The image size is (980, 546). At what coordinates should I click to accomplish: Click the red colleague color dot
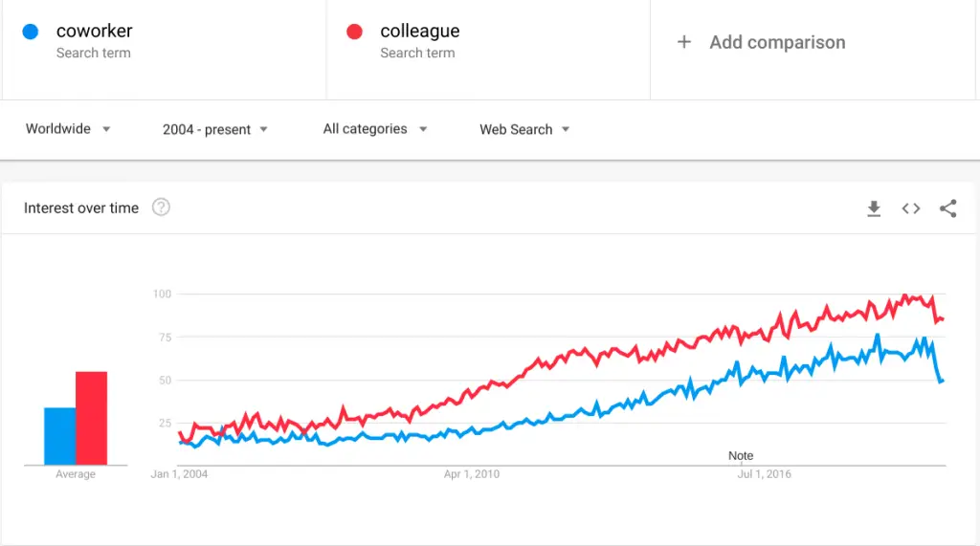(354, 32)
